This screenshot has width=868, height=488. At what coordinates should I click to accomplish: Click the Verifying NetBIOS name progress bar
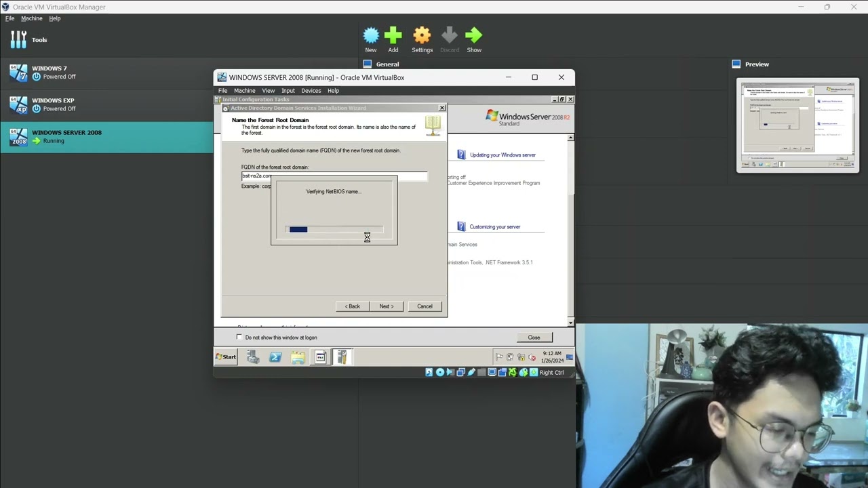pos(334,230)
